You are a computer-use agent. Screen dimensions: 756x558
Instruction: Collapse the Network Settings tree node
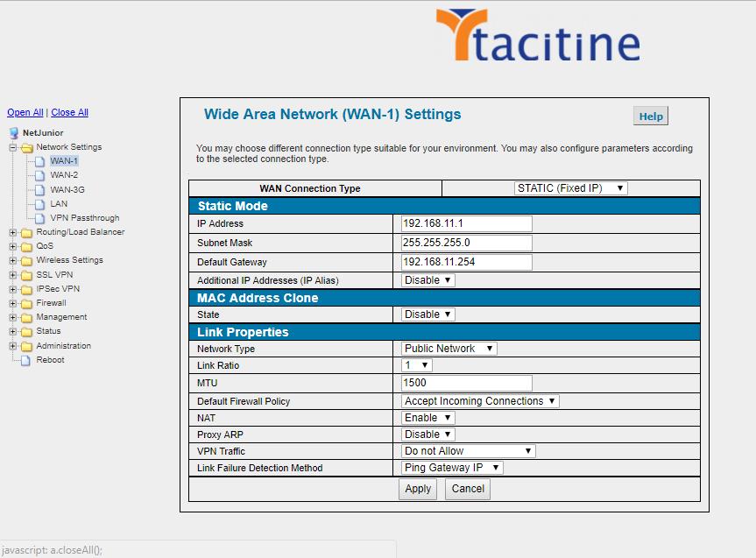click(13, 147)
